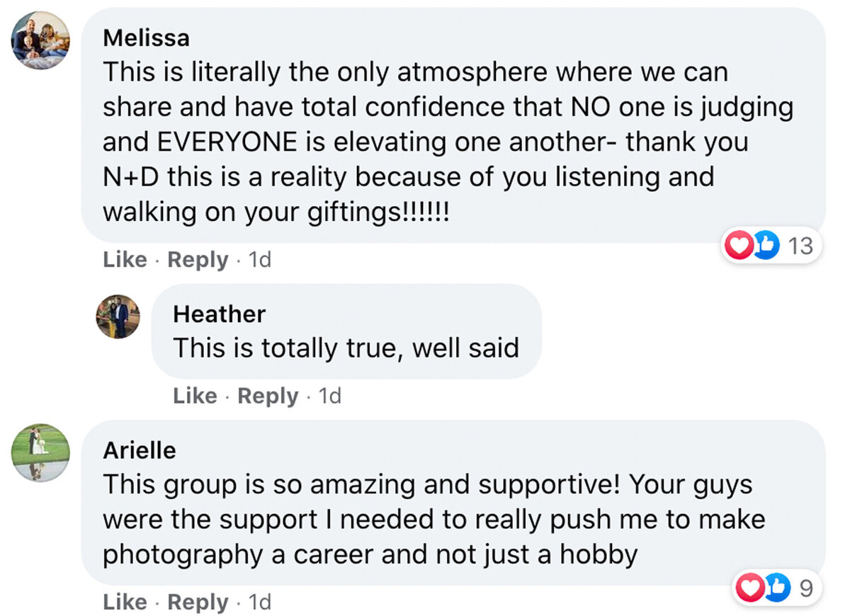View the 13 reactions on Melissa's comment

[800, 246]
